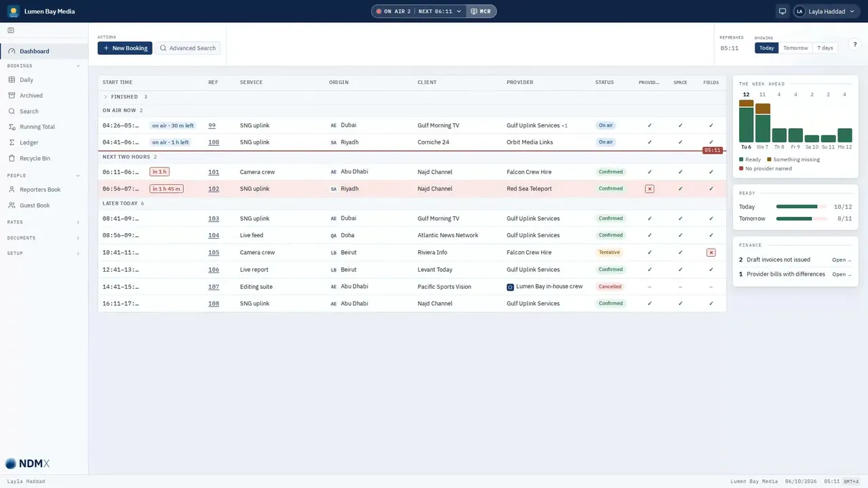Click the Running Total sigma icon
The height and width of the screenshot is (488, 868).
[x=12, y=127]
